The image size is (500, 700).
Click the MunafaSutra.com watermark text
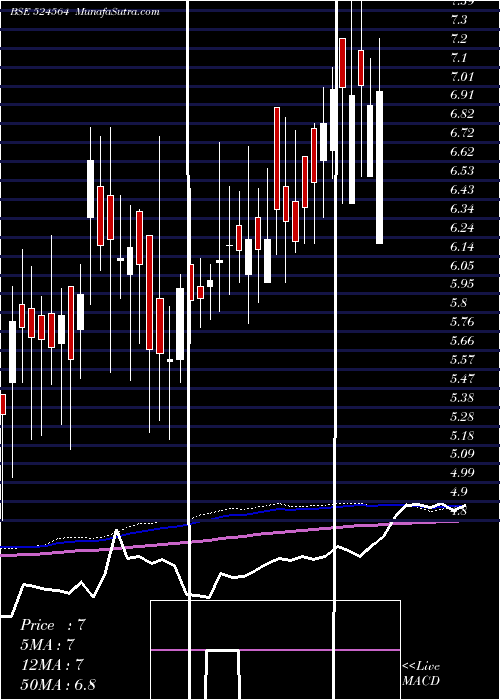(x=118, y=12)
